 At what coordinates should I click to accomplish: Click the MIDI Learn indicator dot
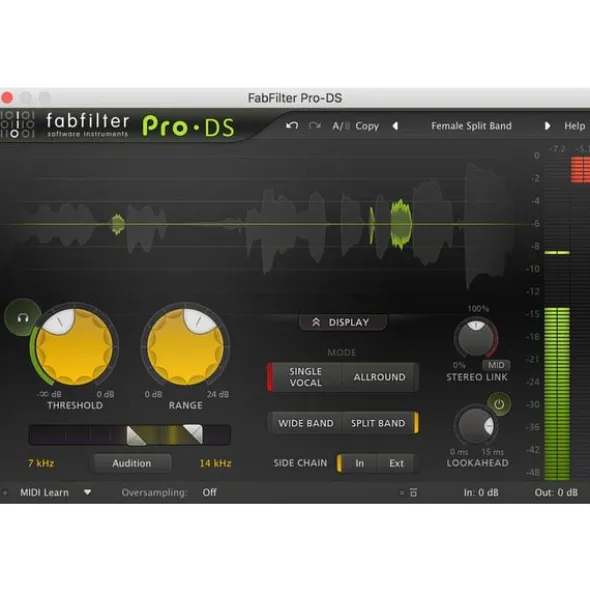pos(5,492)
